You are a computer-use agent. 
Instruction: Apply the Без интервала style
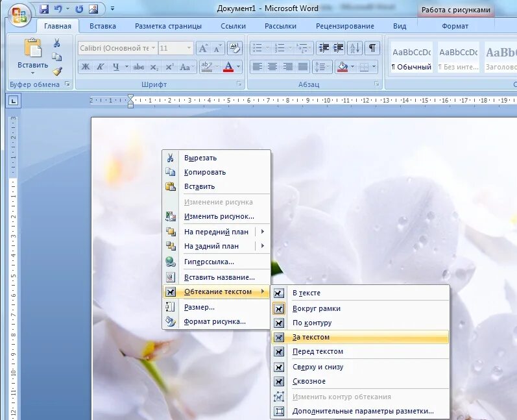point(459,58)
